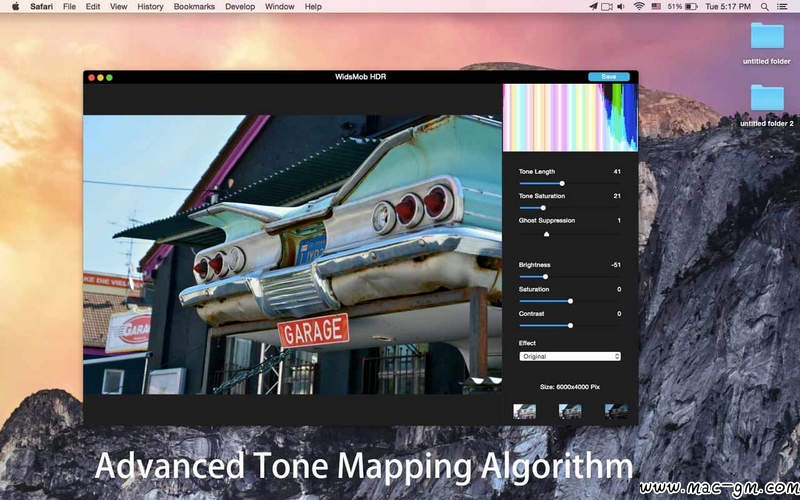Screen dimensions: 800x500
Task: Select the untitled folder on desktop
Action: click(x=767, y=43)
